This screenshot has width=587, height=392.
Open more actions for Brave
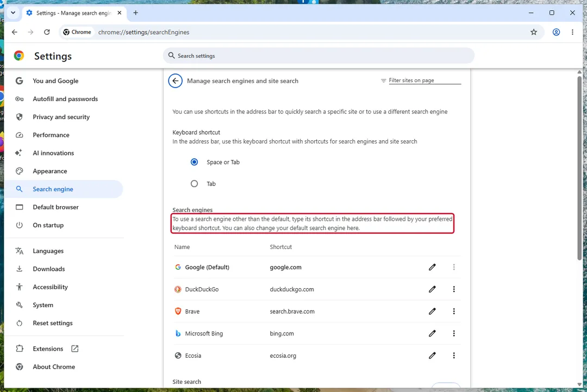point(454,311)
